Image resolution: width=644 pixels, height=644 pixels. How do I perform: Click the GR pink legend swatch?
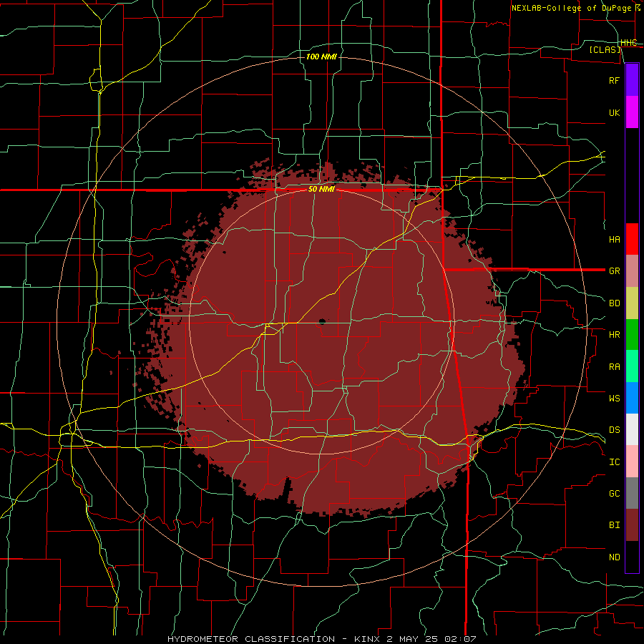click(632, 270)
